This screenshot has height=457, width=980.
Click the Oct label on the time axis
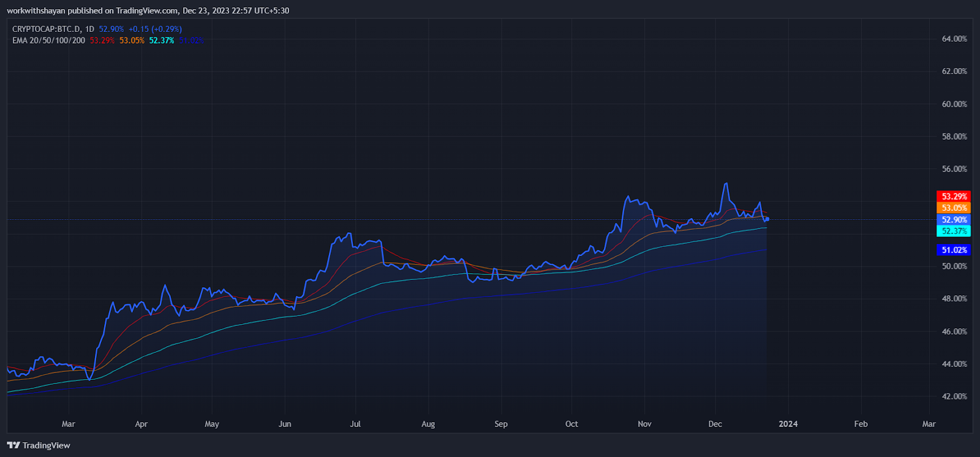click(571, 424)
